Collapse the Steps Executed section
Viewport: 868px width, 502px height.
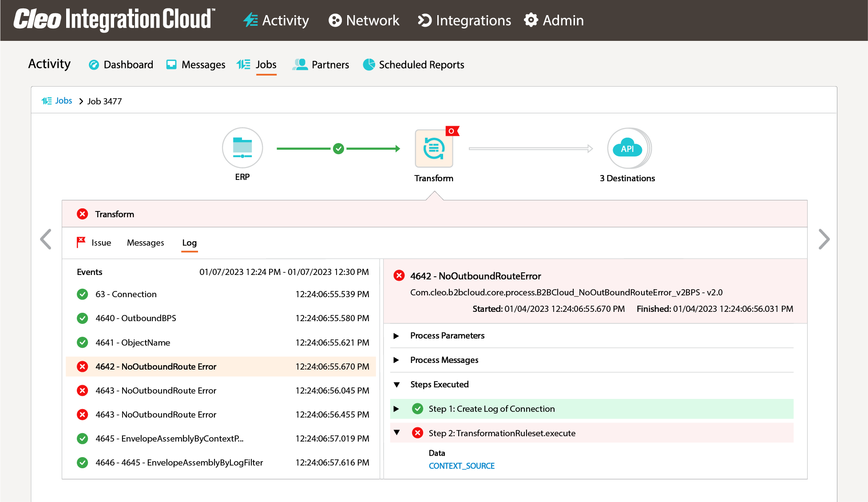point(396,385)
